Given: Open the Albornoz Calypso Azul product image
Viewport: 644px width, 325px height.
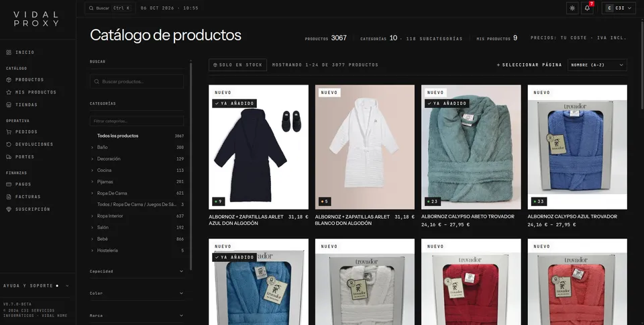Looking at the screenshot, I should (x=578, y=147).
